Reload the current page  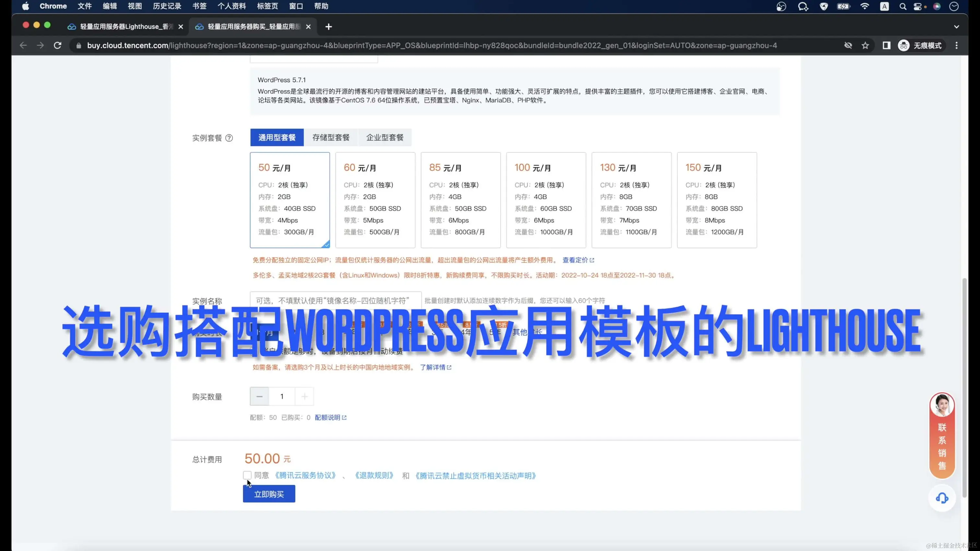(57, 45)
